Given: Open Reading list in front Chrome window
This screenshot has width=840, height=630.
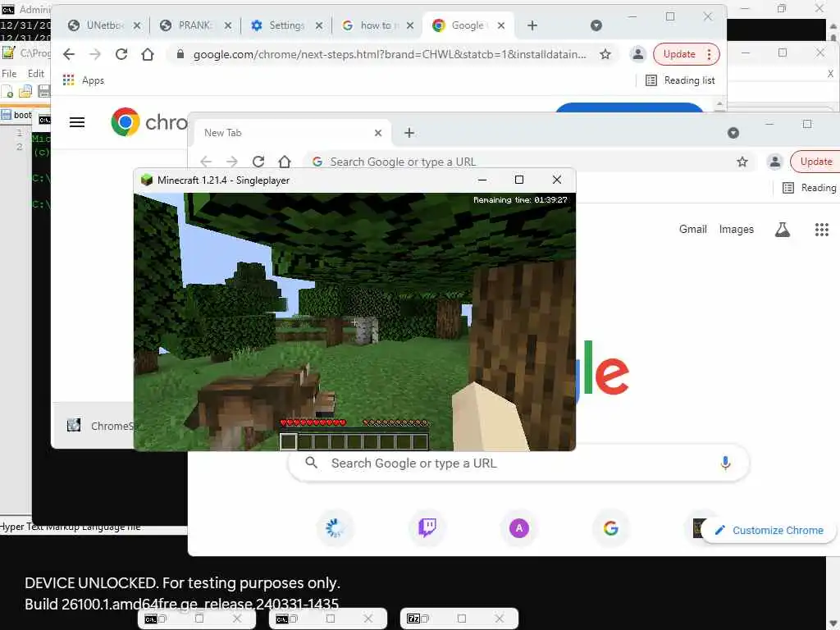Looking at the screenshot, I should coord(810,188).
